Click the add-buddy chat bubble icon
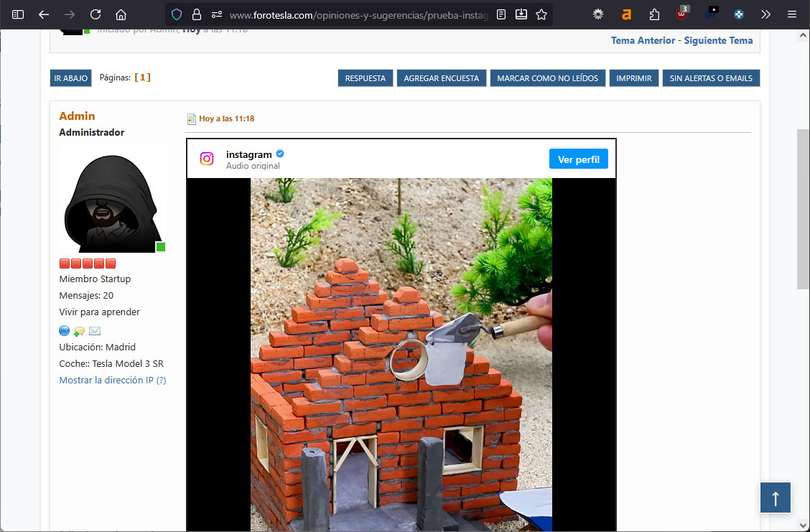 (x=79, y=331)
